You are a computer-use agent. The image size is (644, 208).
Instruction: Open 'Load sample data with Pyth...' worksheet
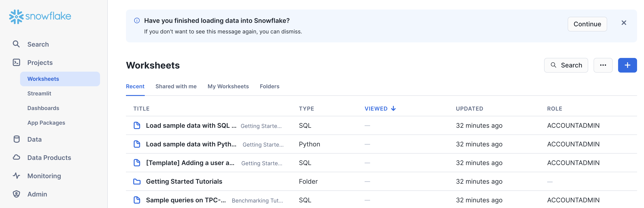[x=191, y=144]
